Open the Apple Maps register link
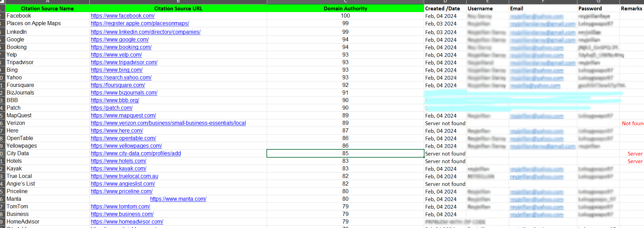 (x=140, y=23)
